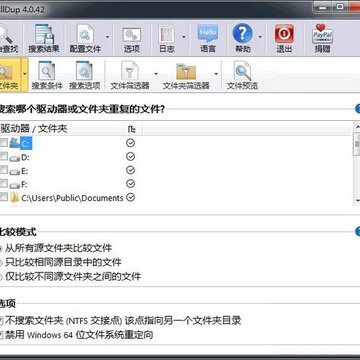Click folder icon of C:\Users\Public\Documents
Image resolution: width=360 pixels, height=360 pixels.
[14, 198]
